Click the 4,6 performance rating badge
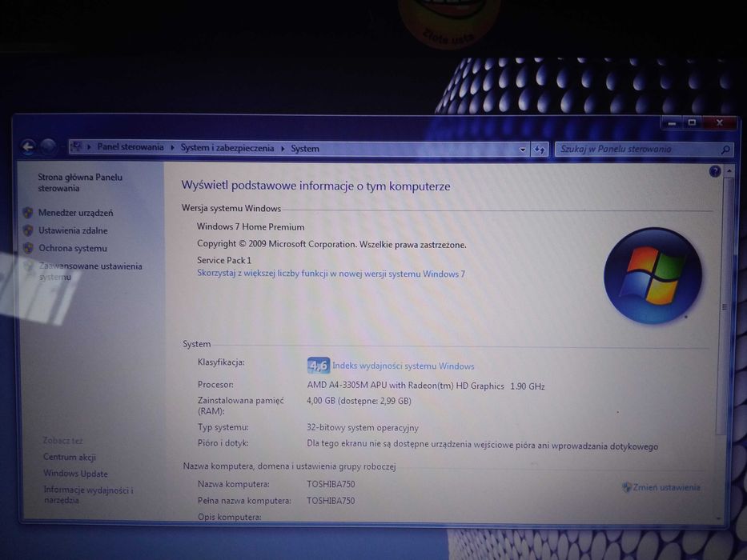747x560 pixels. click(318, 366)
